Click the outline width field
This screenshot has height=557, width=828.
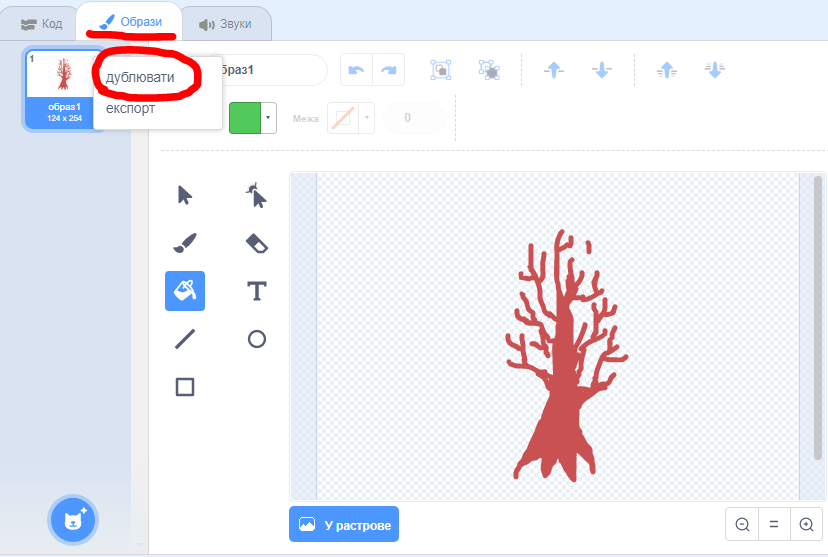pos(415,118)
